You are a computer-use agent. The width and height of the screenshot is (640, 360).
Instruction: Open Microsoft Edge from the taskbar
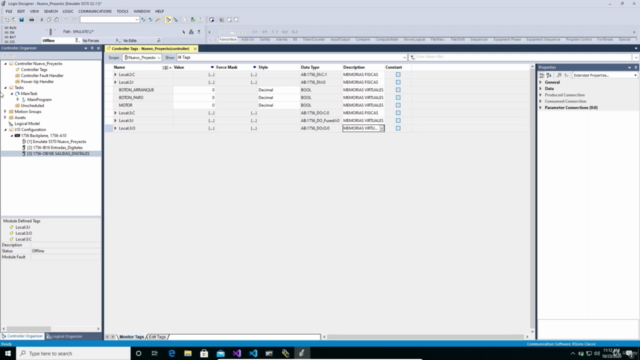pos(171,353)
